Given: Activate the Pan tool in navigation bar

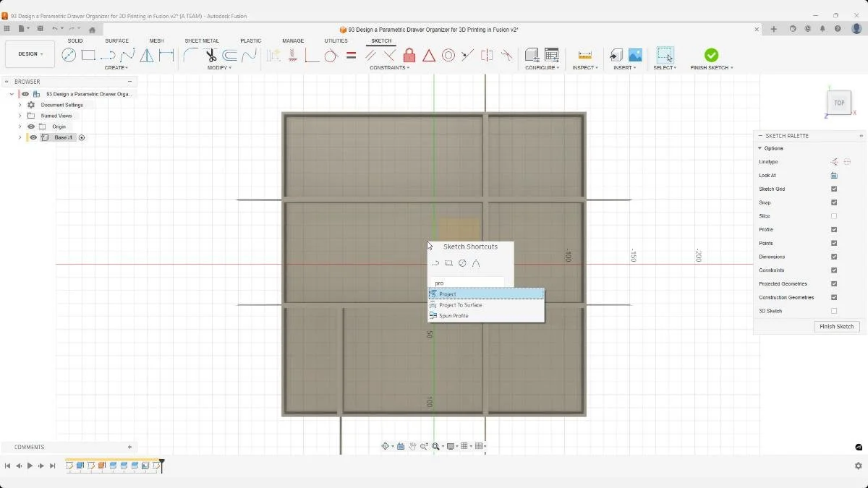Looking at the screenshot, I should [413, 446].
